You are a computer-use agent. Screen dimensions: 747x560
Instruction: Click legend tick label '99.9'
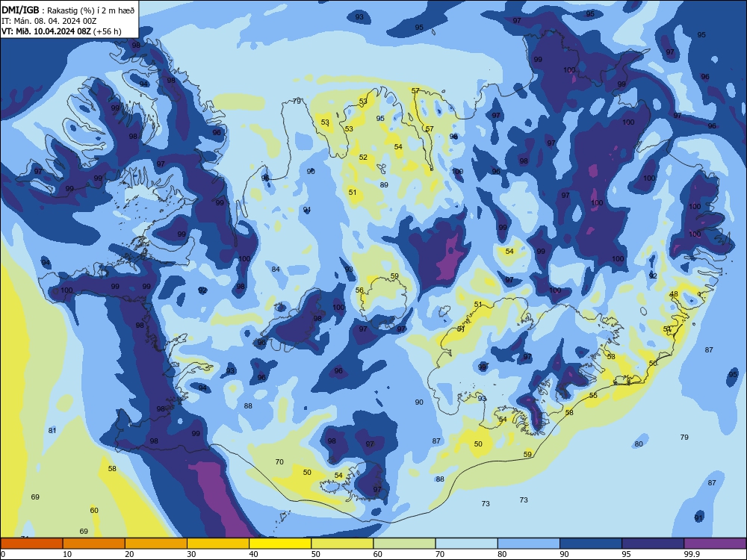[692, 554]
